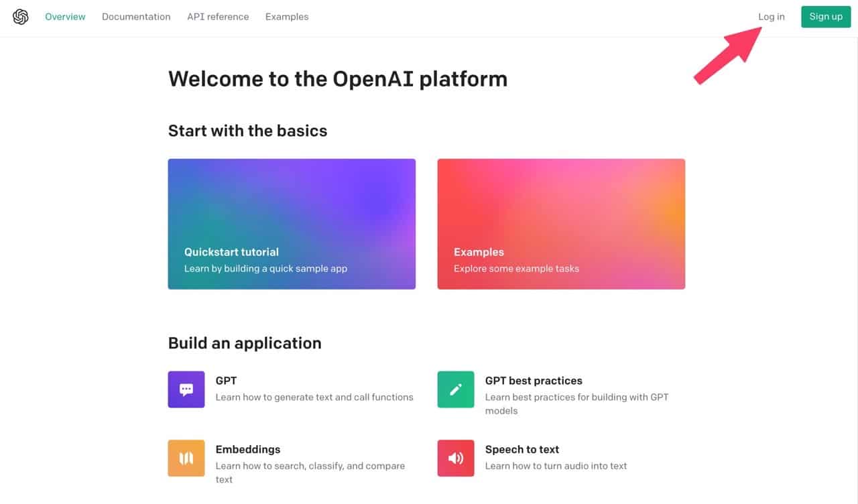
Task: Open the orange Embeddings icon
Action: pos(186,458)
